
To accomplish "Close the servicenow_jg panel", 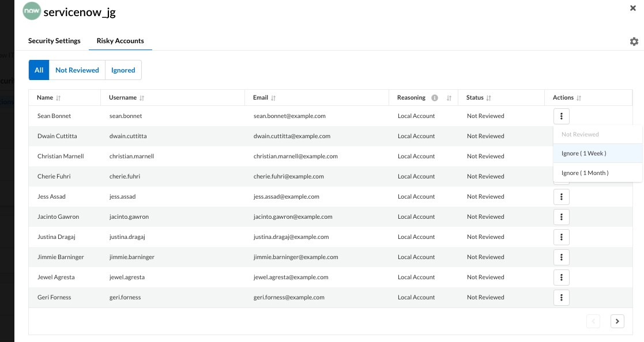I will pos(633,8).
